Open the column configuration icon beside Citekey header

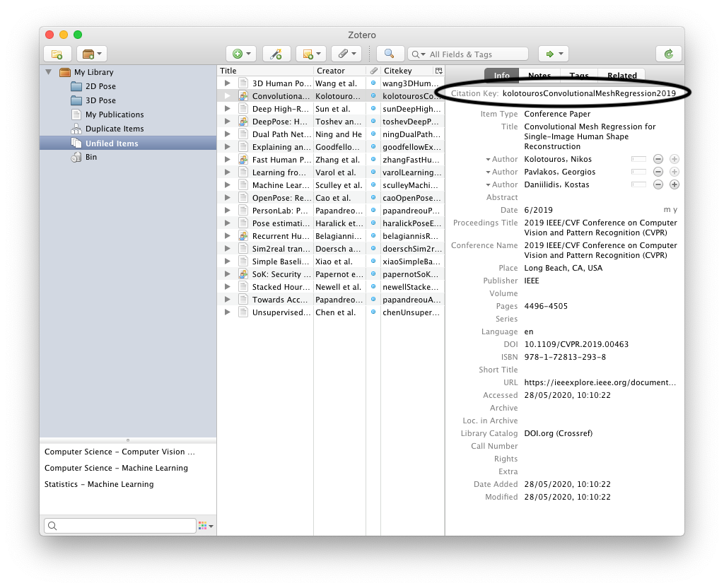[440, 70]
